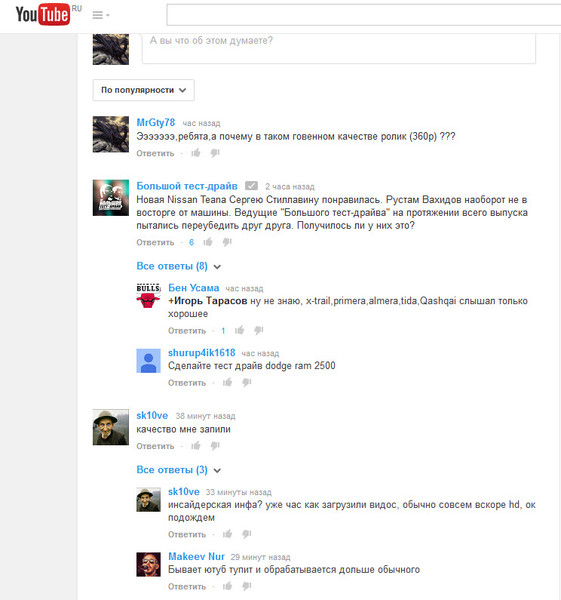Click sk10ve's old man avatar

[x=111, y=427]
